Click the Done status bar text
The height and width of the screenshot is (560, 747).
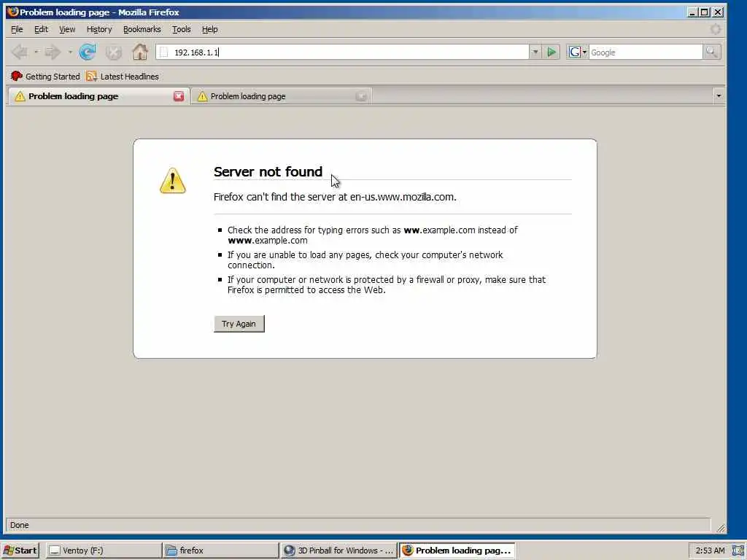click(20, 525)
